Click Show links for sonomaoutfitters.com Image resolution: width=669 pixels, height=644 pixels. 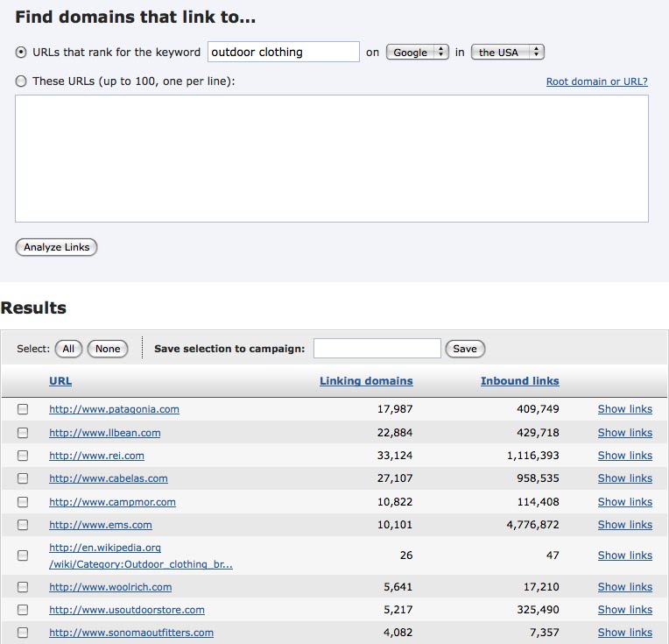point(625,633)
